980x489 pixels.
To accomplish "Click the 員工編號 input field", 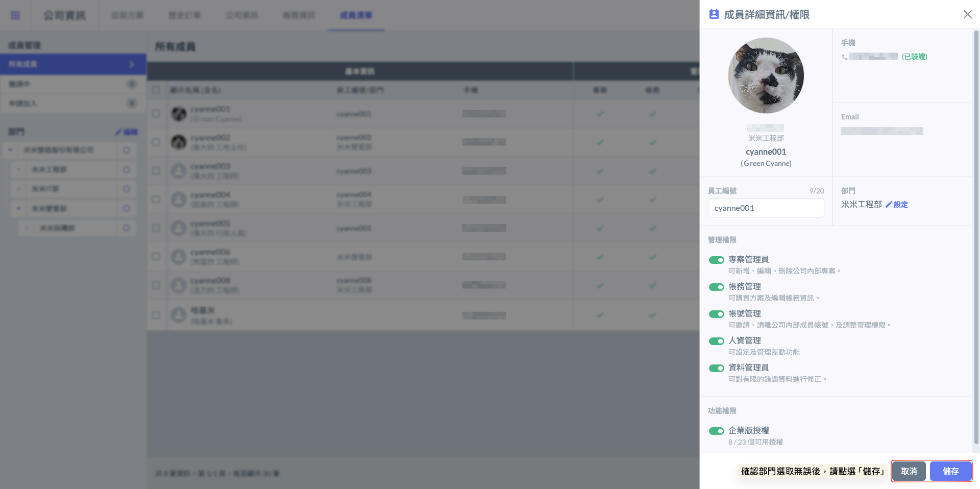I will coord(766,208).
